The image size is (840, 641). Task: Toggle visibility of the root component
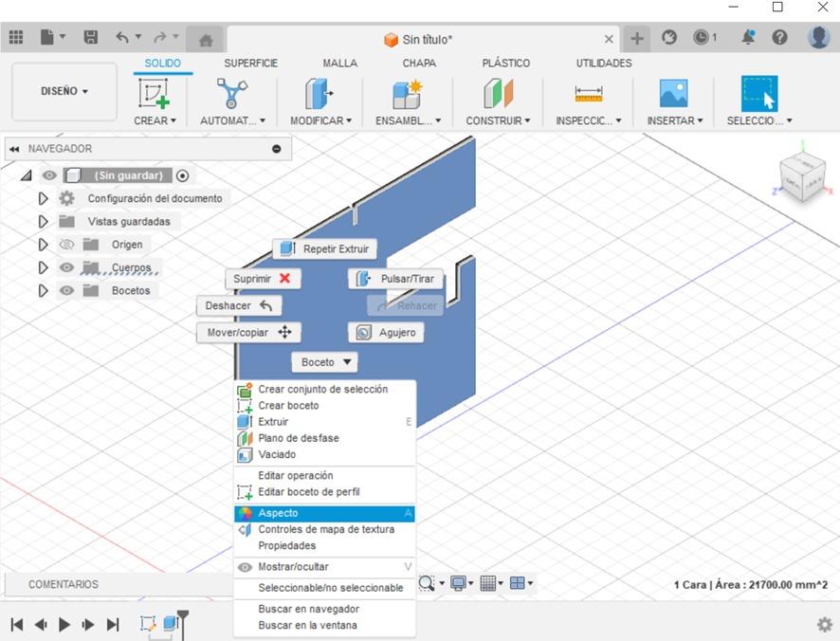tap(49, 175)
